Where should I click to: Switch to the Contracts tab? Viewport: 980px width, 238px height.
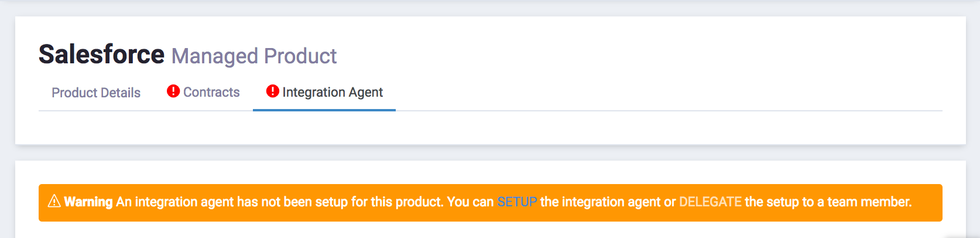point(211,92)
